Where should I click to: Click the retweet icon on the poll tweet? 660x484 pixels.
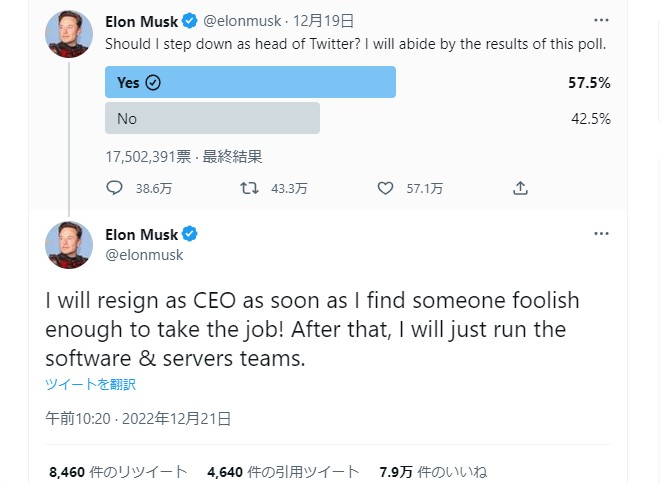point(250,187)
